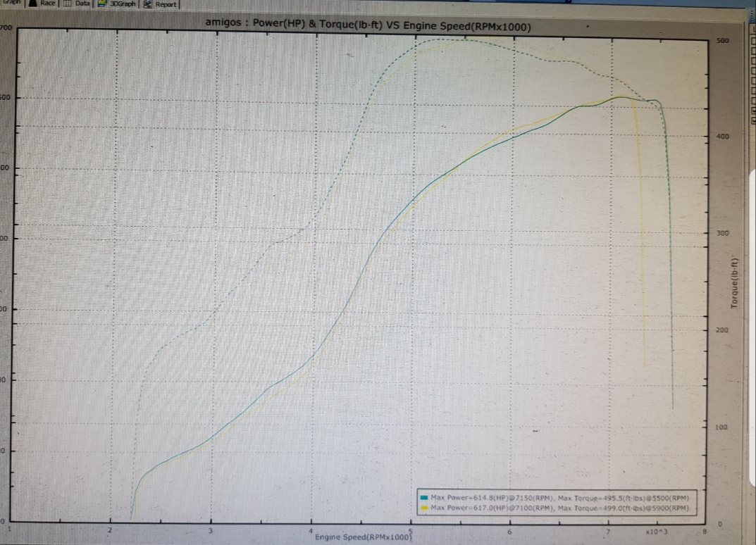Click the colorful 3DGraph tab icon
The width and height of the screenshot is (756, 545).
tap(102, 4)
